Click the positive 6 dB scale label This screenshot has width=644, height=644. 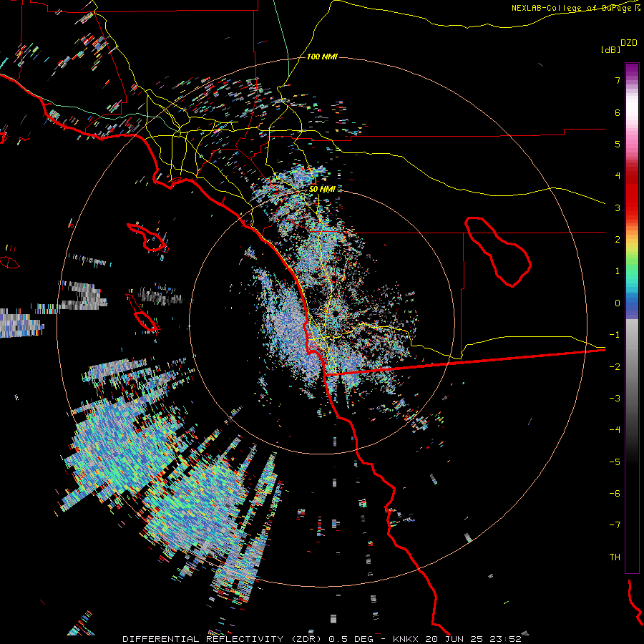coord(618,112)
